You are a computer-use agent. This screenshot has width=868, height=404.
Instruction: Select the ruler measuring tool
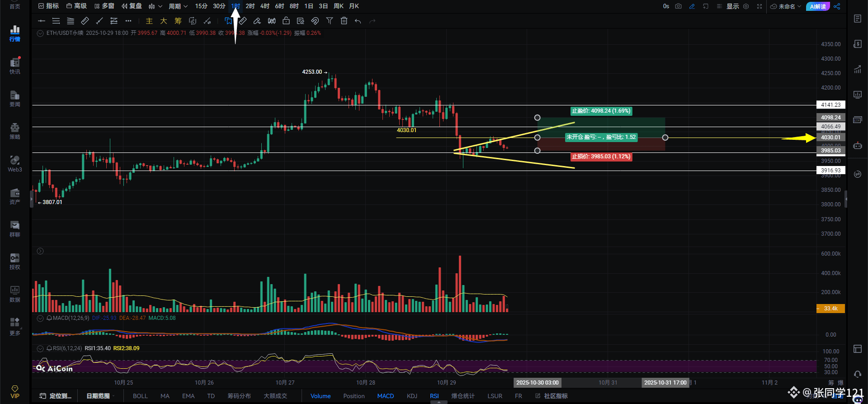(85, 21)
